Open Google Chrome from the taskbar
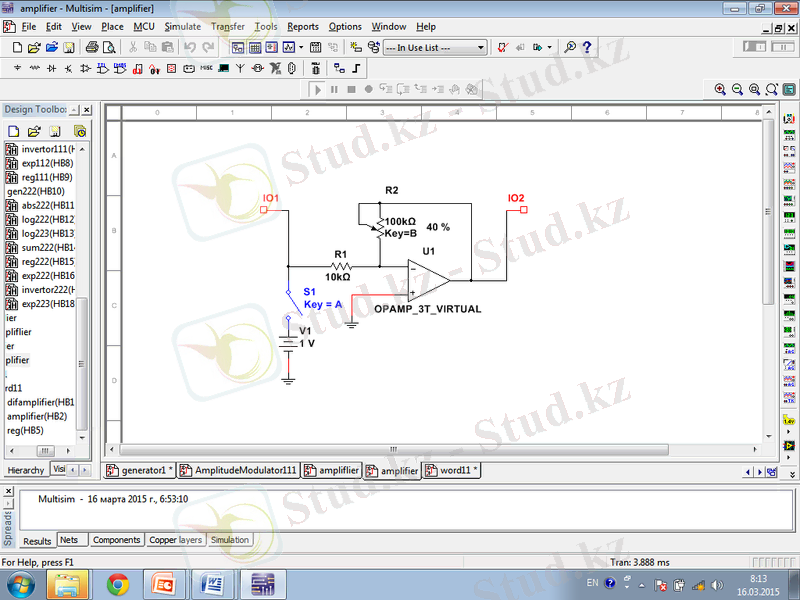This screenshot has width=800, height=600. point(117,583)
